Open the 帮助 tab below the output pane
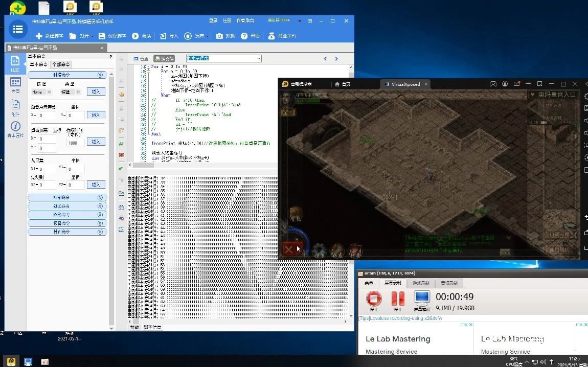 [x=134, y=327]
